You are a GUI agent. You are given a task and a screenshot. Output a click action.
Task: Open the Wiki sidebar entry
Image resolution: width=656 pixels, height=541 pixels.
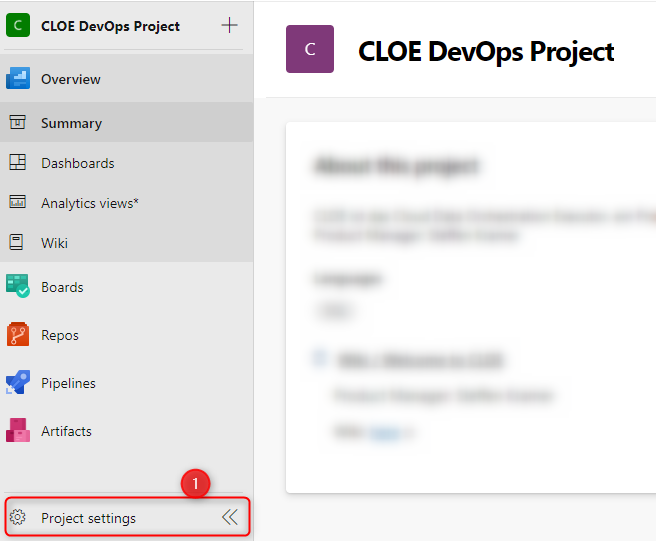[x=54, y=243]
